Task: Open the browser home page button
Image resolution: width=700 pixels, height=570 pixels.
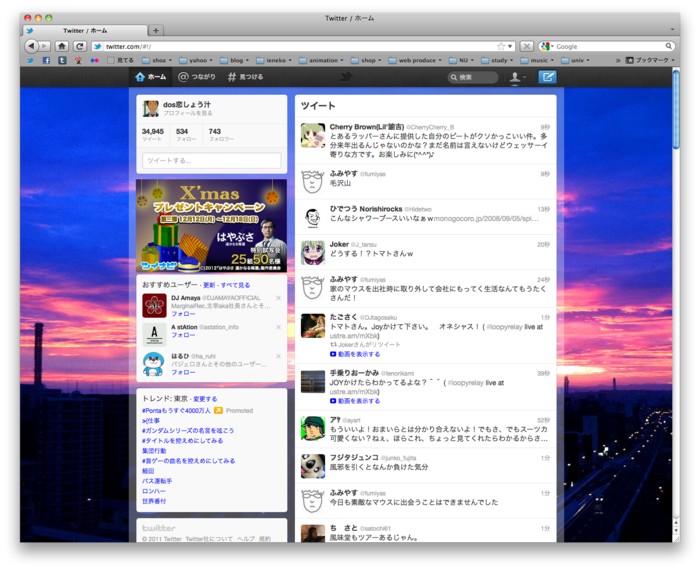Action: pyautogui.click(x=62, y=46)
